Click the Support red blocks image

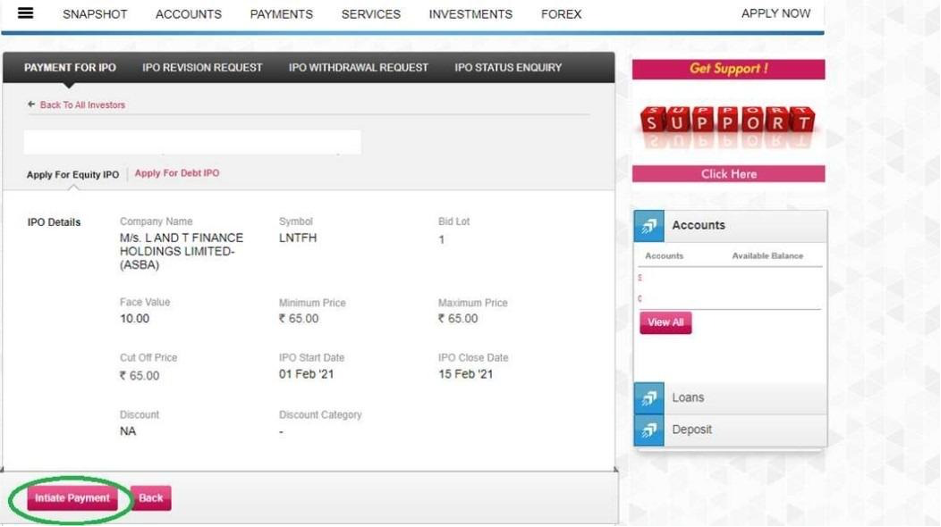click(728, 124)
